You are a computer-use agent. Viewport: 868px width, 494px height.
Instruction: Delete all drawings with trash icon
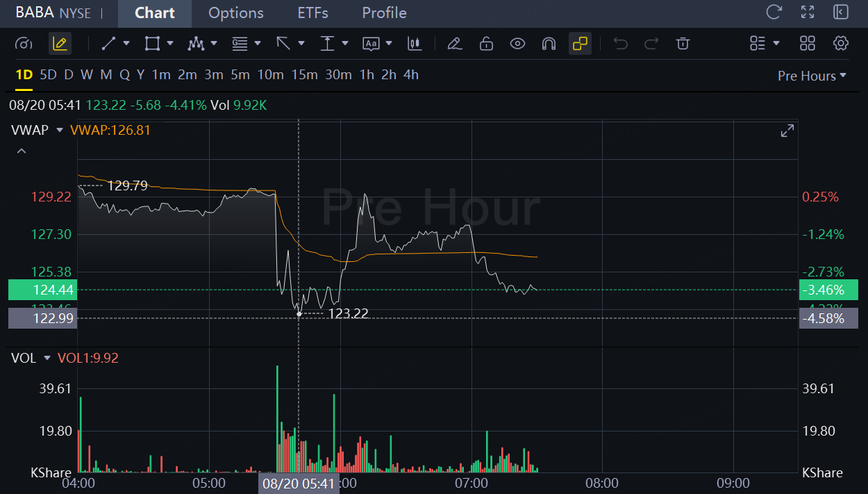tap(683, 44)
